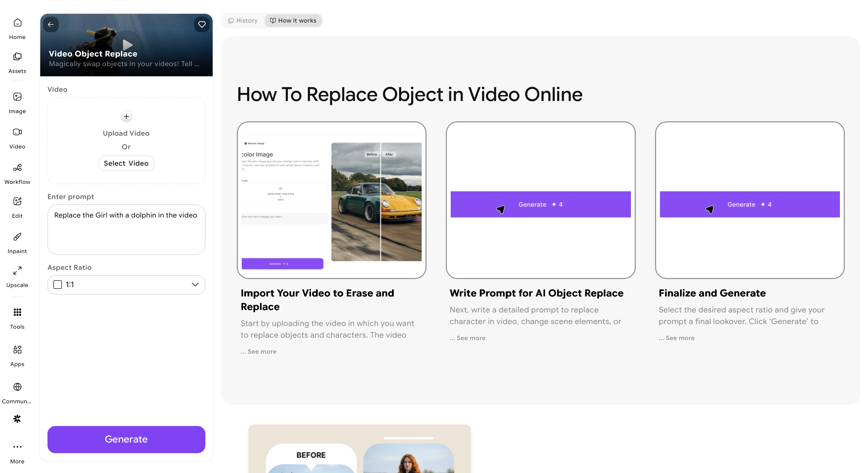
Task: Open the Apps section in sidebar
Action: coord(17,356)
